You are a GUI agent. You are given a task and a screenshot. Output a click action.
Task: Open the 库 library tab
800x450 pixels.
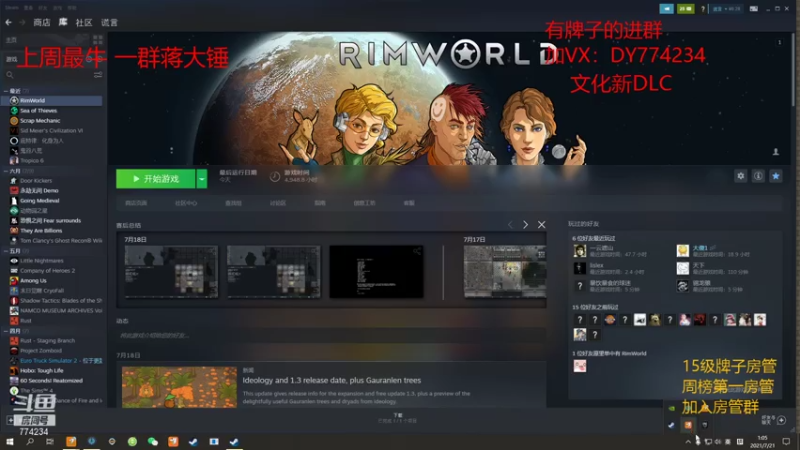[x=63, y=22]
